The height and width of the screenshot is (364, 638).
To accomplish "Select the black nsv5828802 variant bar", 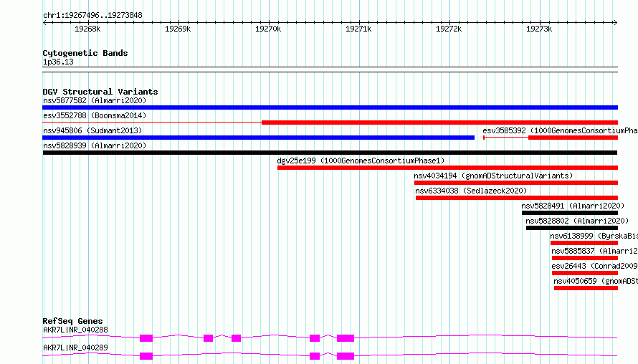I will click(571, 228).
